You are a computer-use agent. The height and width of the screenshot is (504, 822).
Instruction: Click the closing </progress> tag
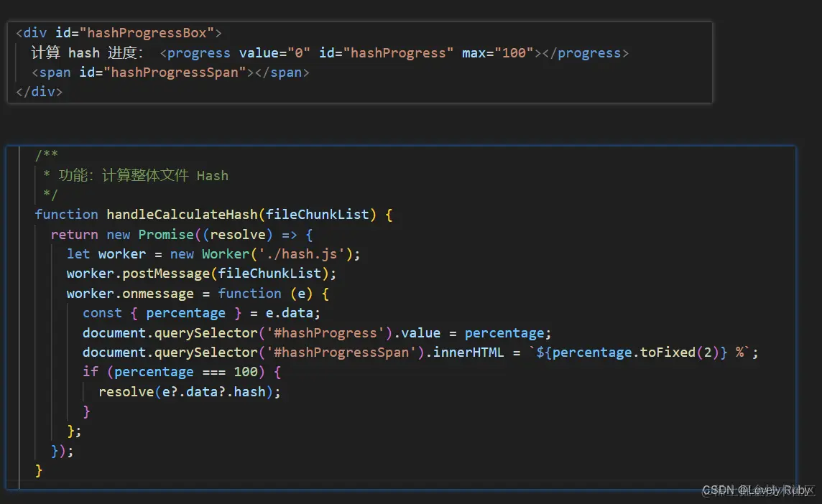[x=585, y=53]
